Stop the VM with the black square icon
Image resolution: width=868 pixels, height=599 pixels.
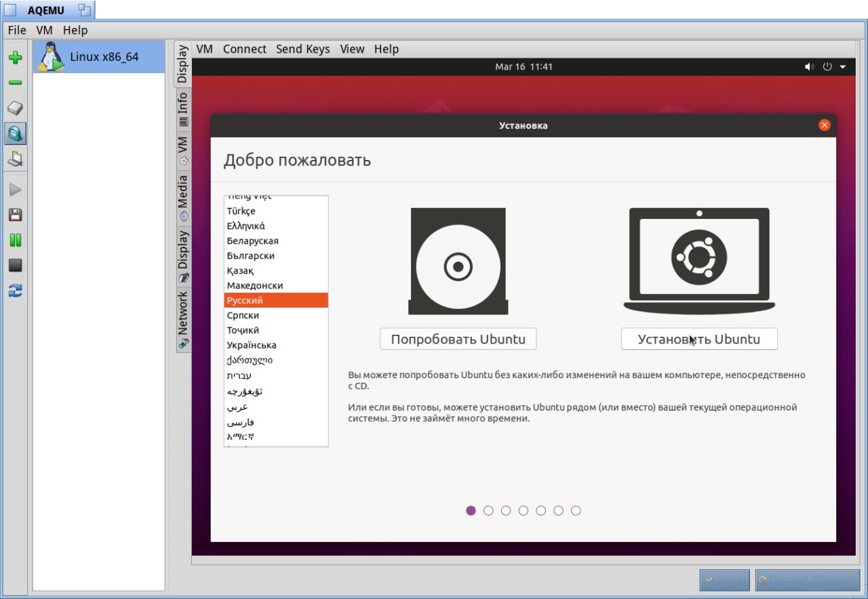coord(15,266)
